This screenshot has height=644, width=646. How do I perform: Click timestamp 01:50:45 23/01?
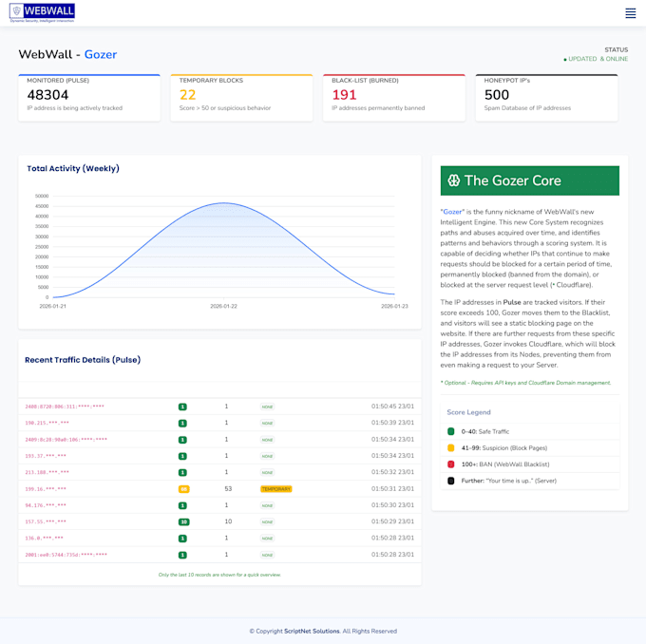coord(392,407)
